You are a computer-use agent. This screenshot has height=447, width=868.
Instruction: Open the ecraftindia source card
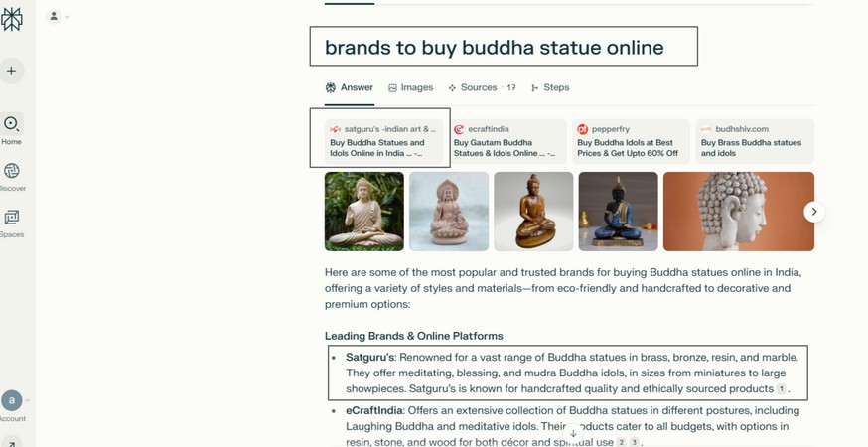[x=507, y=141]
